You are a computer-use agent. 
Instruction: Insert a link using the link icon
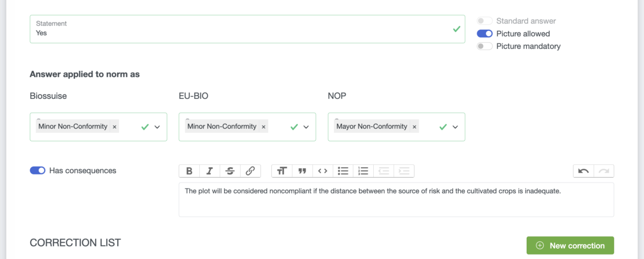(x=250, y=171)
